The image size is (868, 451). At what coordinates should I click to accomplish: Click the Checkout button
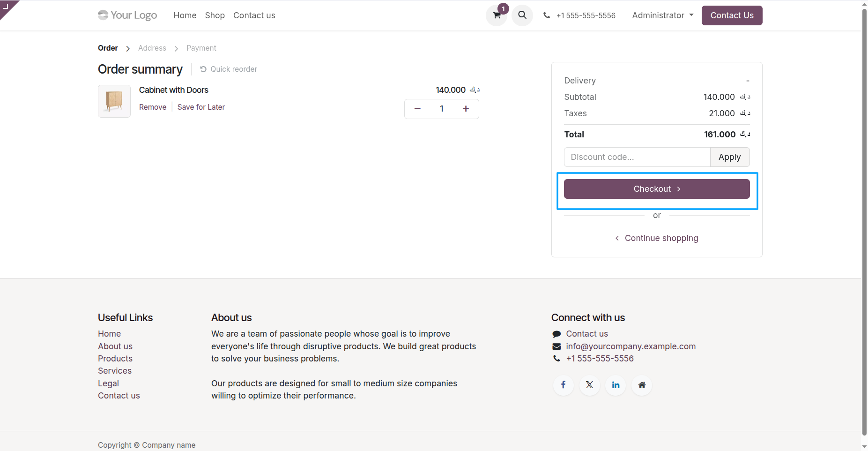click(x=657, y=189)
